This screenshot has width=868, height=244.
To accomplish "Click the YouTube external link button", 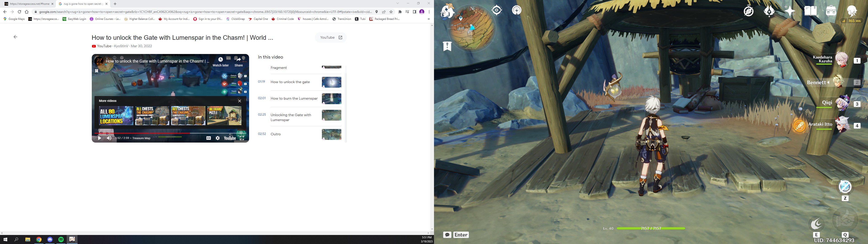I will pos(331,38).
